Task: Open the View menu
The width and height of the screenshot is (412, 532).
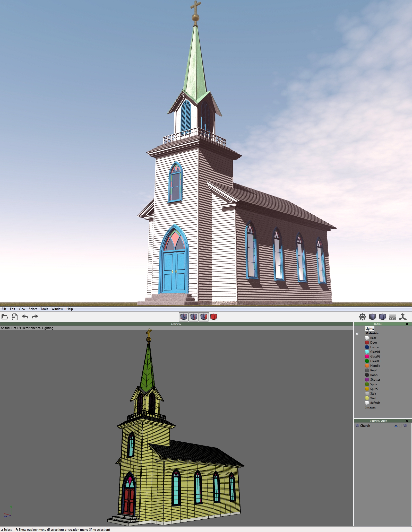Action: pyautogui.click(x=22, y=309)
